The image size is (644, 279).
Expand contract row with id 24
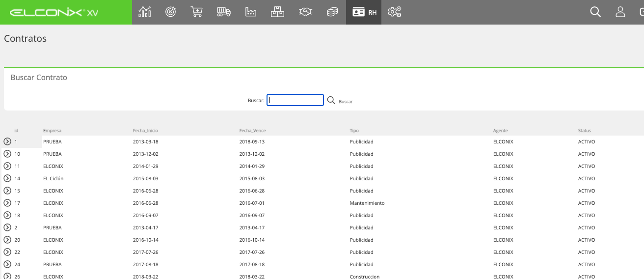click(7, 264)
